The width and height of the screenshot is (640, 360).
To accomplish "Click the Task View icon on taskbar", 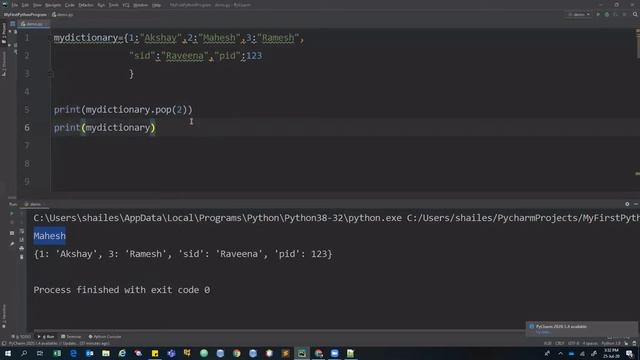I will [40, 353].
